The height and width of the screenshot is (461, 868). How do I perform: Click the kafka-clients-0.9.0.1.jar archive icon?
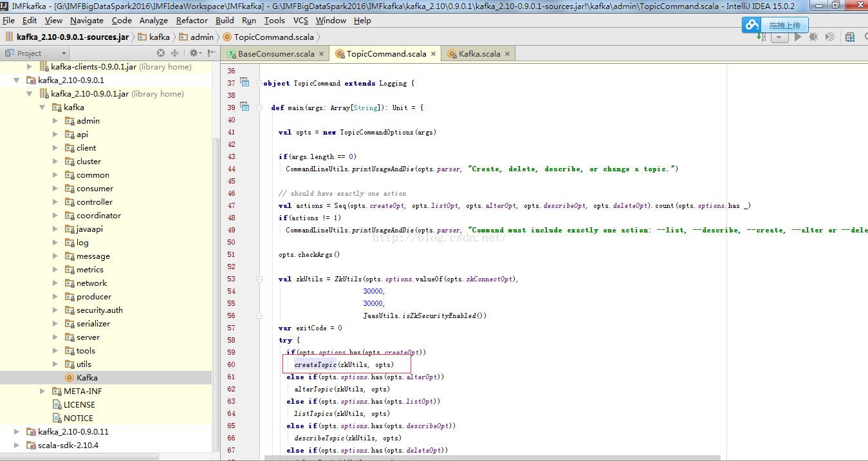[44, 66]
